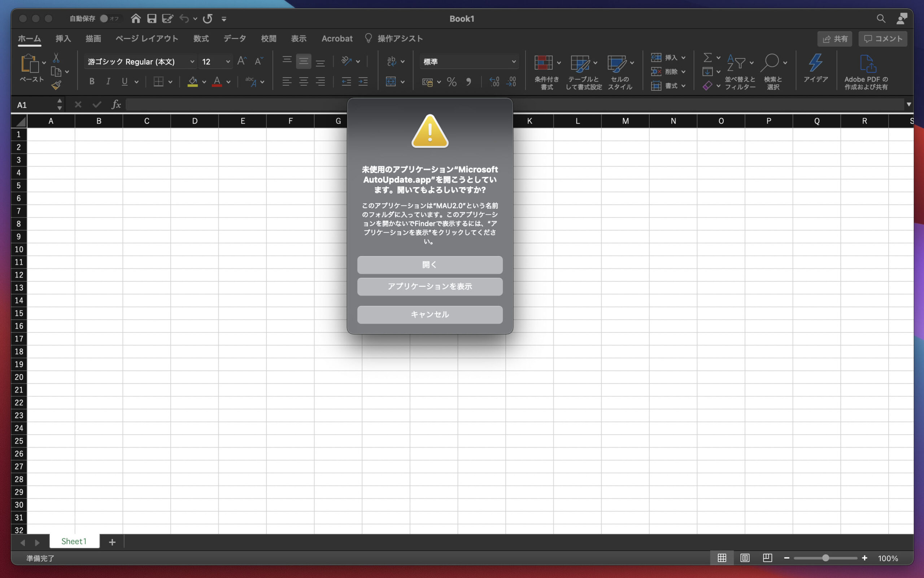Click the add sheet plus icon

pyautogui.click(x=112, y=542)
